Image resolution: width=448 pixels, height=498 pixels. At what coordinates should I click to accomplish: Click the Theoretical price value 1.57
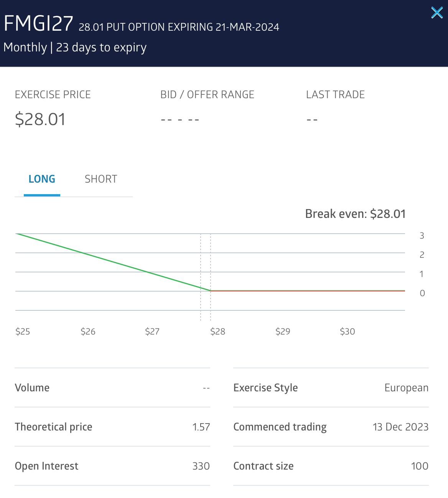[201, 427]
